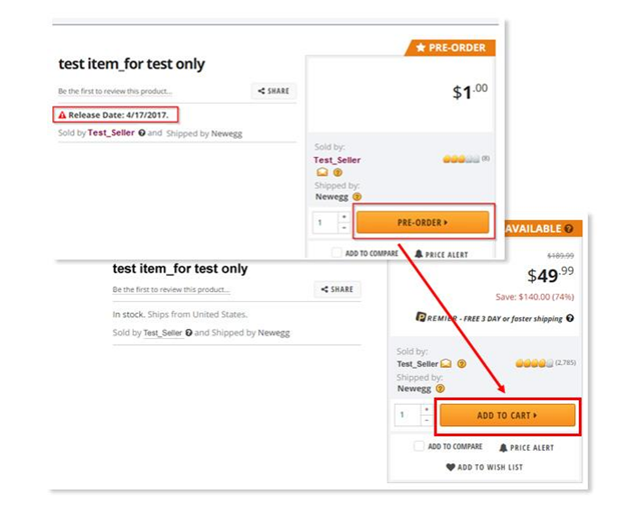Increase quantity in the pre-order panel
This screenshot has width=624, height=512.
344,216
